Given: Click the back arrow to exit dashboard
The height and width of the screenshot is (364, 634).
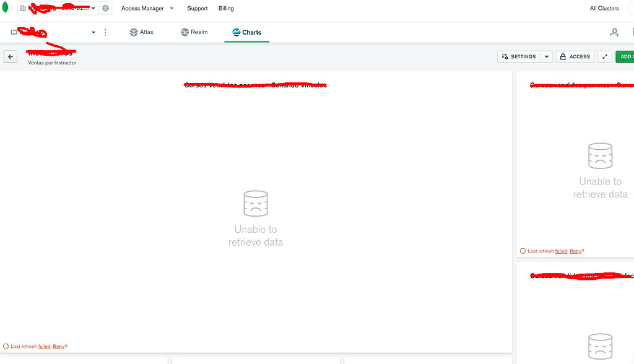Looking at the screenshot, I should 10,56.
